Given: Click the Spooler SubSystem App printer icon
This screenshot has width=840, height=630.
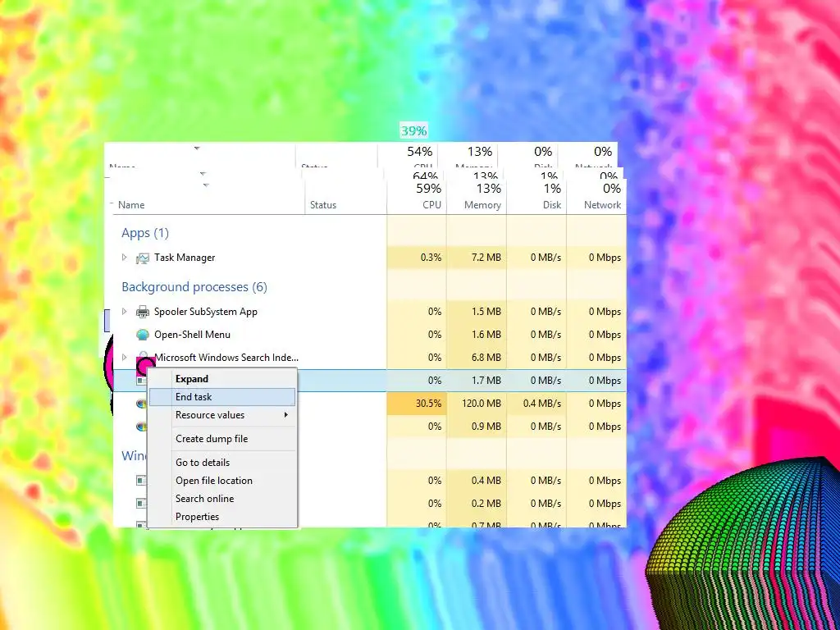Looking at the screenshot, I should [x=143, y=311].
